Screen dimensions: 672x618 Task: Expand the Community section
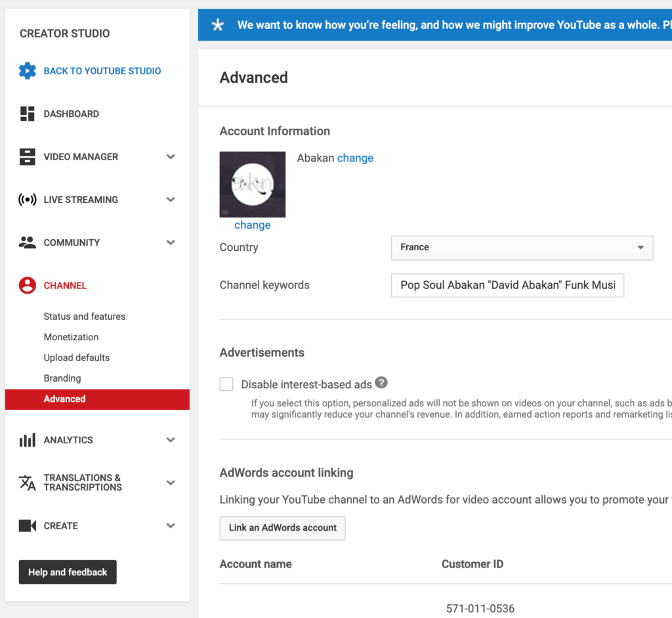171,242
